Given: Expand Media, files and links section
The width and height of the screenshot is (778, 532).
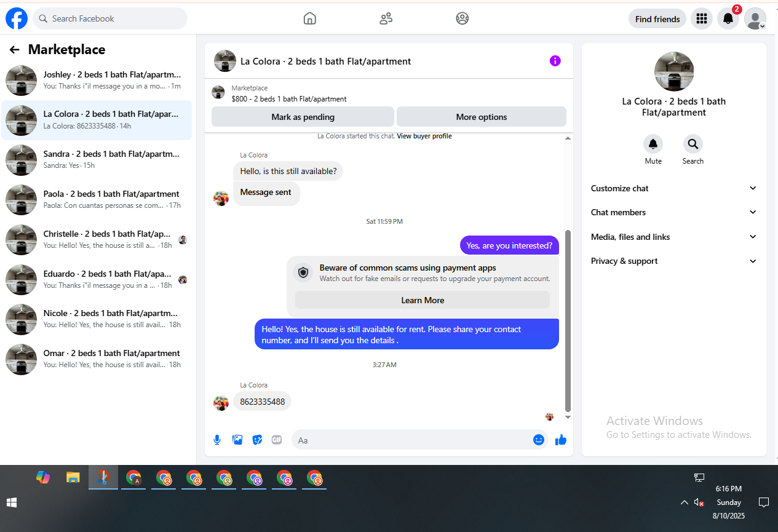Looking at the screenshot, I should click(x=674, y=237).
